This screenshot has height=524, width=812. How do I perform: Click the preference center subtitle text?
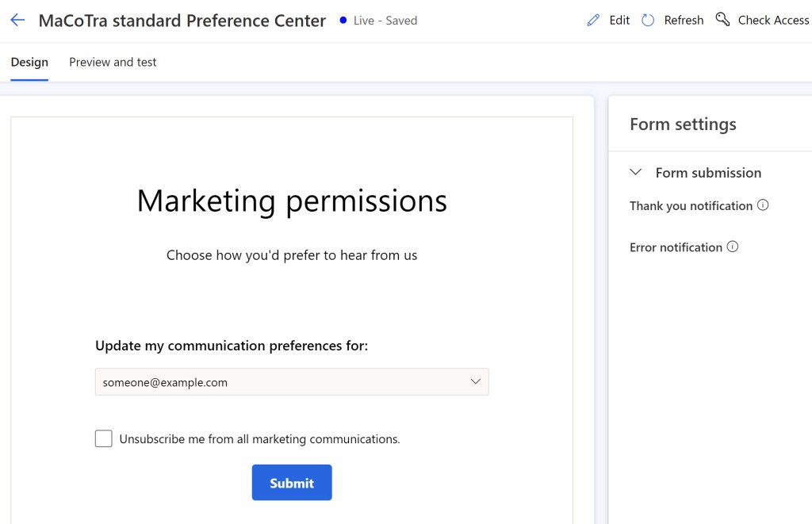[292, 254]
